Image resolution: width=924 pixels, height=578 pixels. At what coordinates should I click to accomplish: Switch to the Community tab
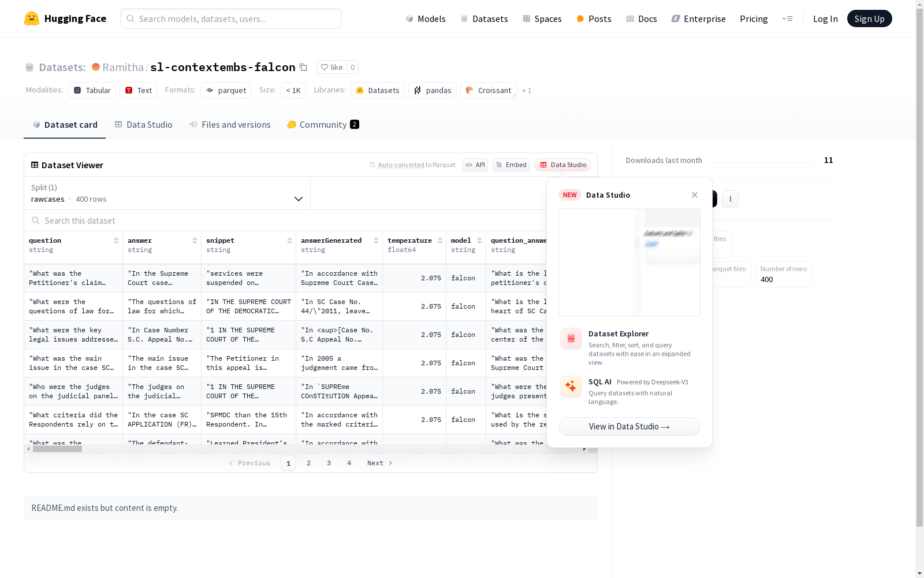pos(323,124)
